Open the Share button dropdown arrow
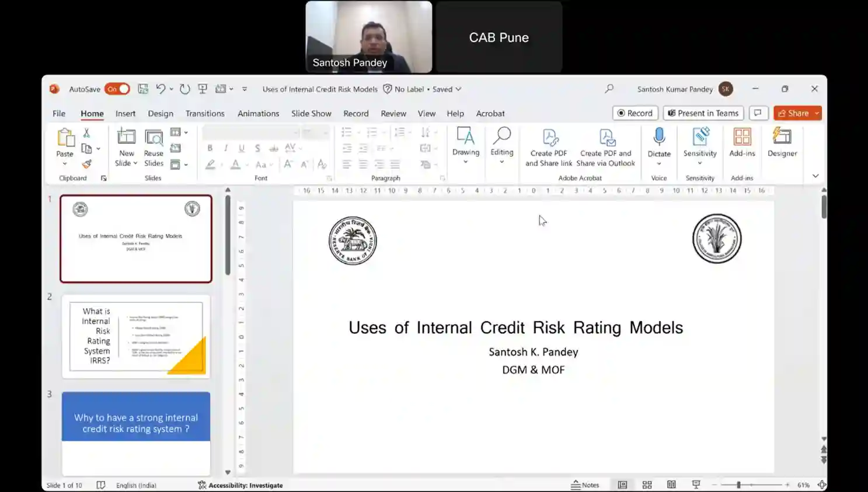Image resolution: width=868 pixels, height=492 pixels. coord(817,113)
